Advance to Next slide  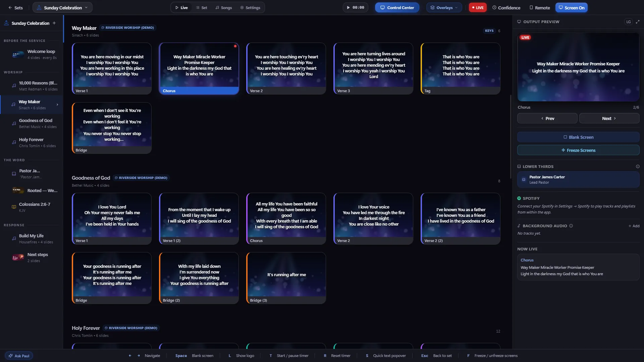(609, 118)
